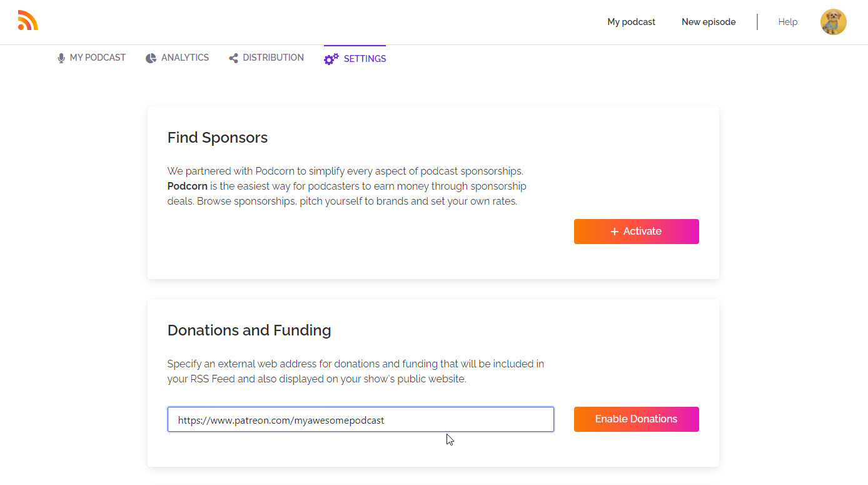This screenshot has height=485, width=868.
Task: Select the Find Sponsors card
Action: click(x=433, y=192)
